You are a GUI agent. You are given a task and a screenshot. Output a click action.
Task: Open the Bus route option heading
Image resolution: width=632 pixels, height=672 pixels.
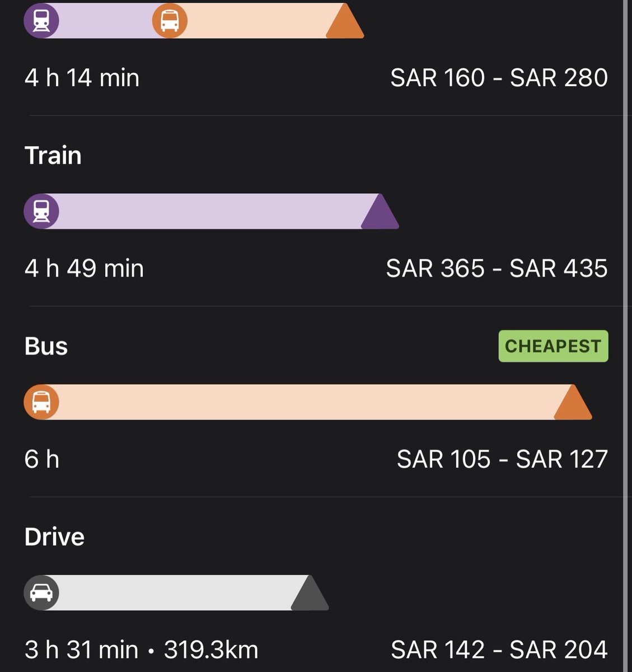coord(46,346)
